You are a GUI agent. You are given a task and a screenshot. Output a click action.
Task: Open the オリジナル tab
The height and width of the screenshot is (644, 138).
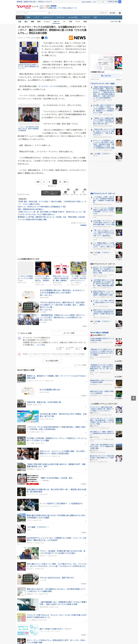[60, 17]
